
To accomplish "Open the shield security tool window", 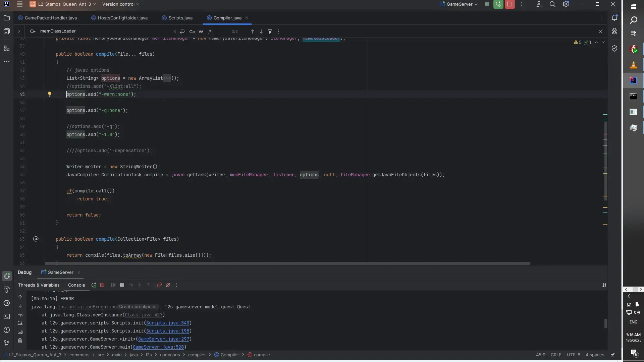I will tap(614, 49).
